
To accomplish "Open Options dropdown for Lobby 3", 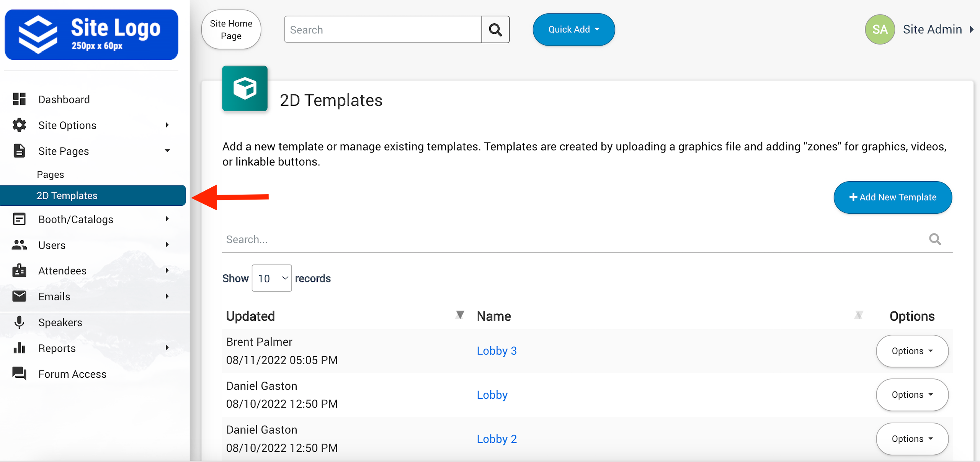I will pos(912,351).
